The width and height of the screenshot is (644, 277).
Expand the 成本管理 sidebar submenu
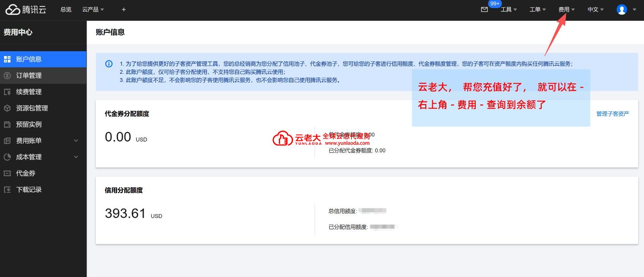[76, 157]
